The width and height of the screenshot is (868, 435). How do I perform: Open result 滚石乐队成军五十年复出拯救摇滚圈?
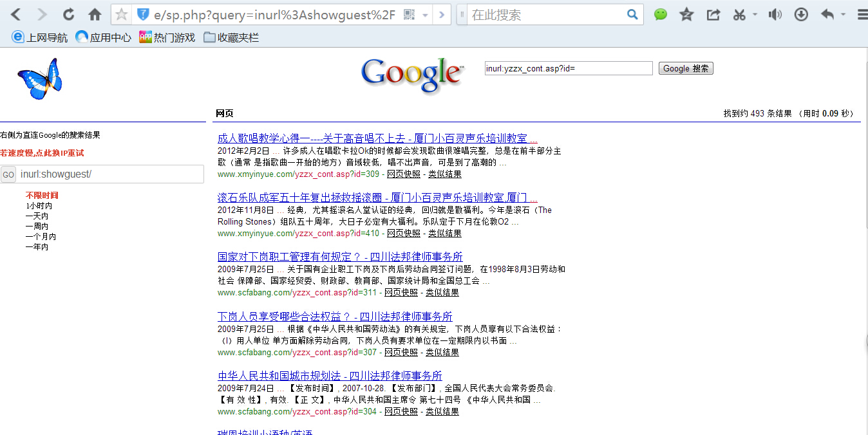click(x=377, y=198)
